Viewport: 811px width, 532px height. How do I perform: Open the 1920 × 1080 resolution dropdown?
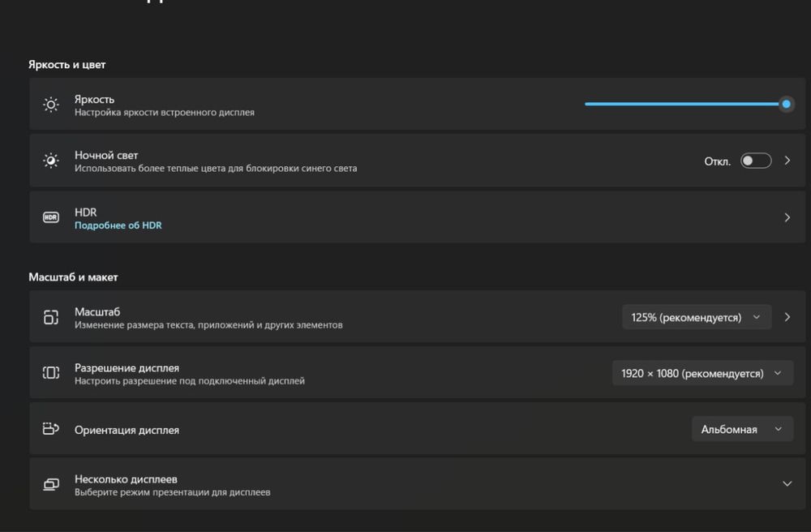coord(702,373)
